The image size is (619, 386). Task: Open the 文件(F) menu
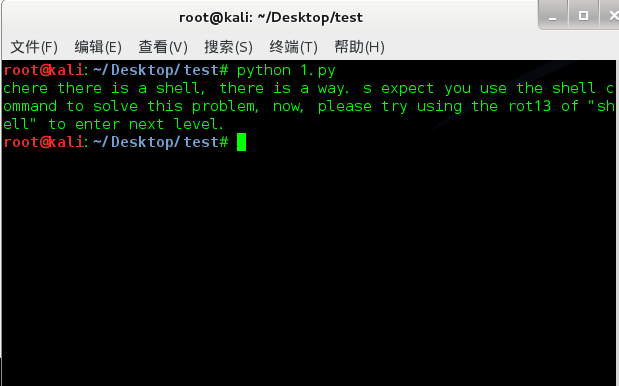(x=34, y=47)
